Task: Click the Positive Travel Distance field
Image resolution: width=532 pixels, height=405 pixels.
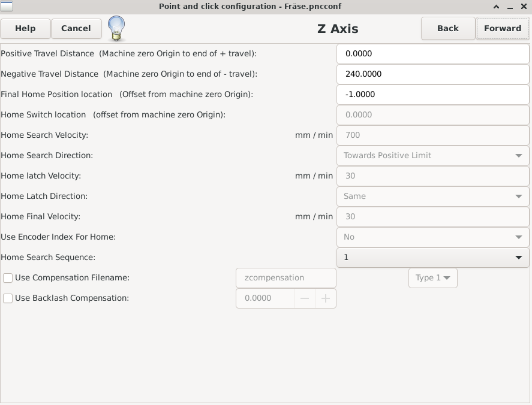Action: tap(432, 54)
